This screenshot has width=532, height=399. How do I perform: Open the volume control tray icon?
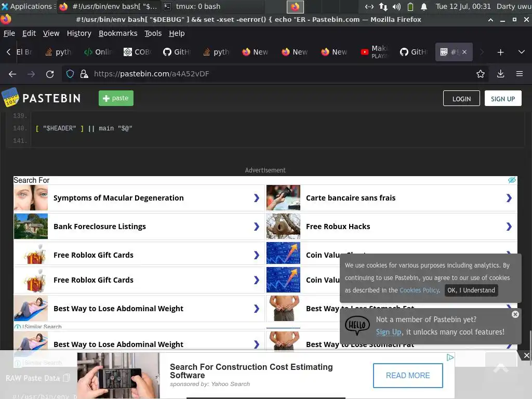click(x=396, y=6)
